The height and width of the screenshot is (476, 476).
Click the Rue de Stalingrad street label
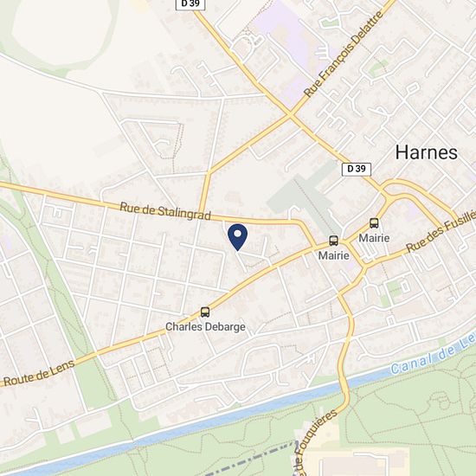pyautogui.click(x=165, y=211)
